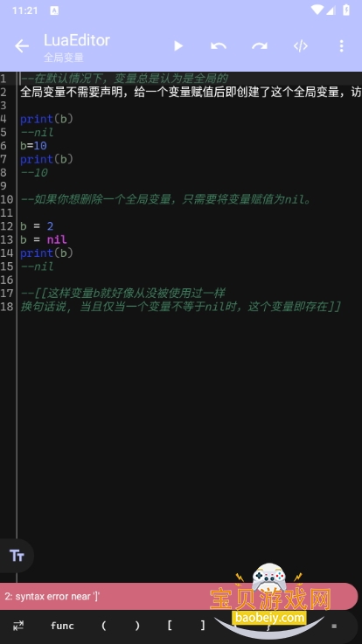Undo the last edit
The height and width of the screenshot is (644, 362).
point(219,46)
